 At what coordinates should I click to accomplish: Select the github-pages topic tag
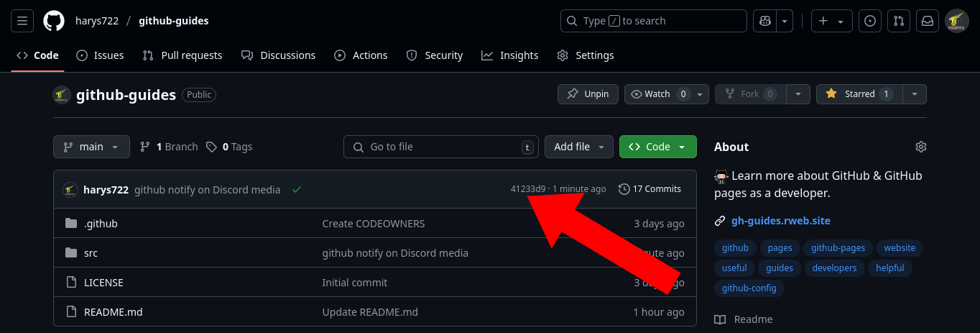tap(838, 248)
